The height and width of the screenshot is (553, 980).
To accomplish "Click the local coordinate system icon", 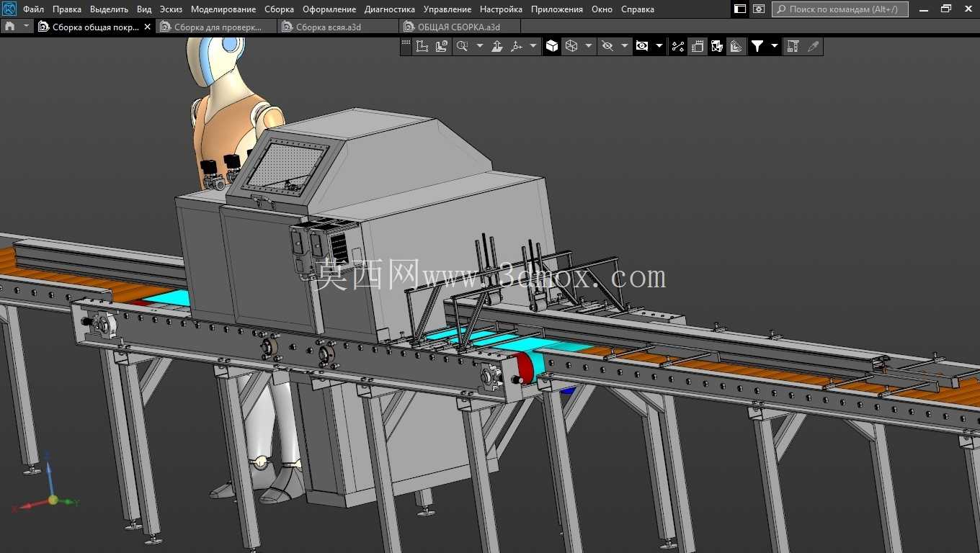I will (422, 46).
